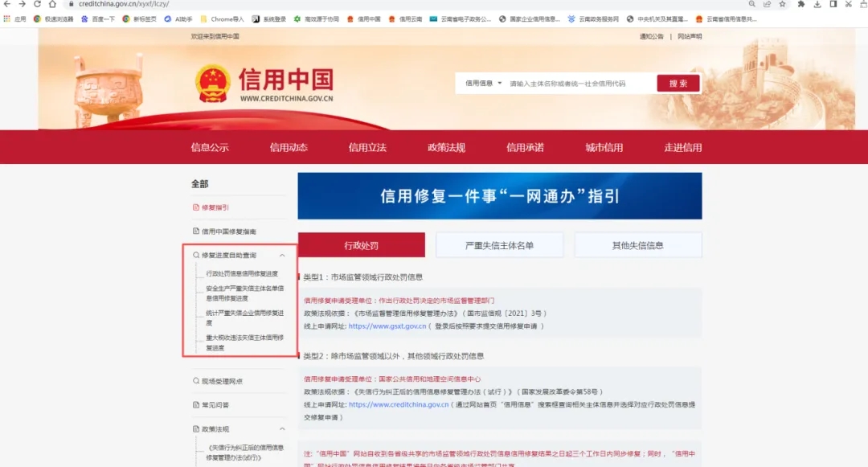The image size is (868, 467).
Task: Select 行政处罚信息信用修复进度 in sidebar
Action: [242, 274]
